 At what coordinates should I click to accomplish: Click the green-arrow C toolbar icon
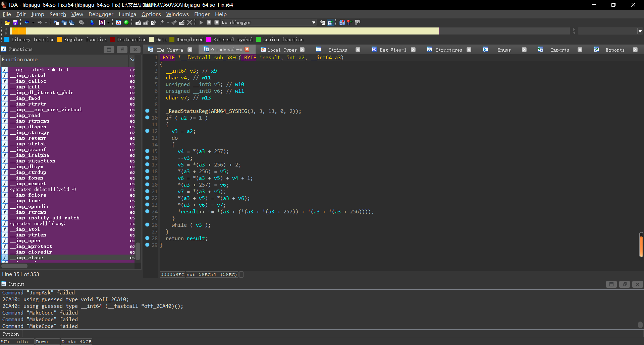(x=330, y=22)
